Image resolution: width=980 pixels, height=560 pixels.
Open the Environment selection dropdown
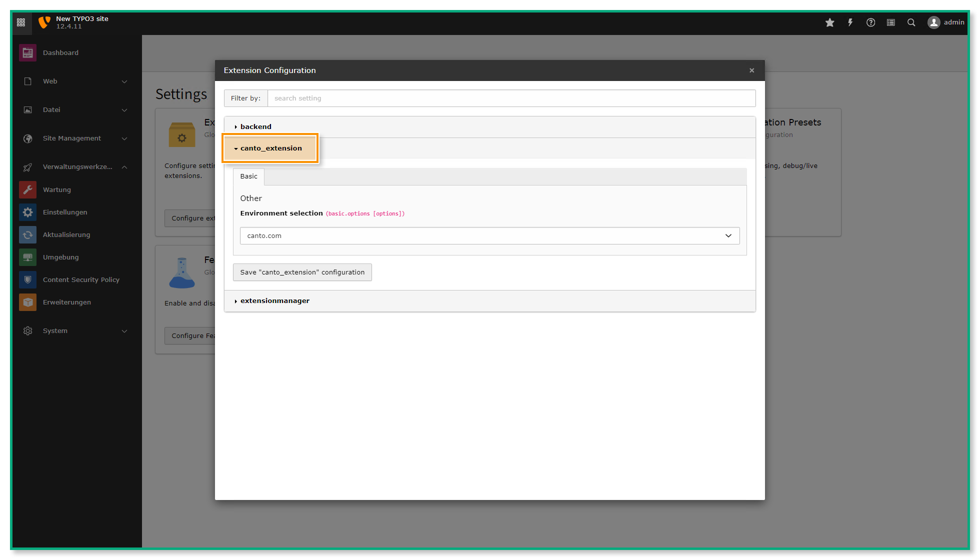489,235
